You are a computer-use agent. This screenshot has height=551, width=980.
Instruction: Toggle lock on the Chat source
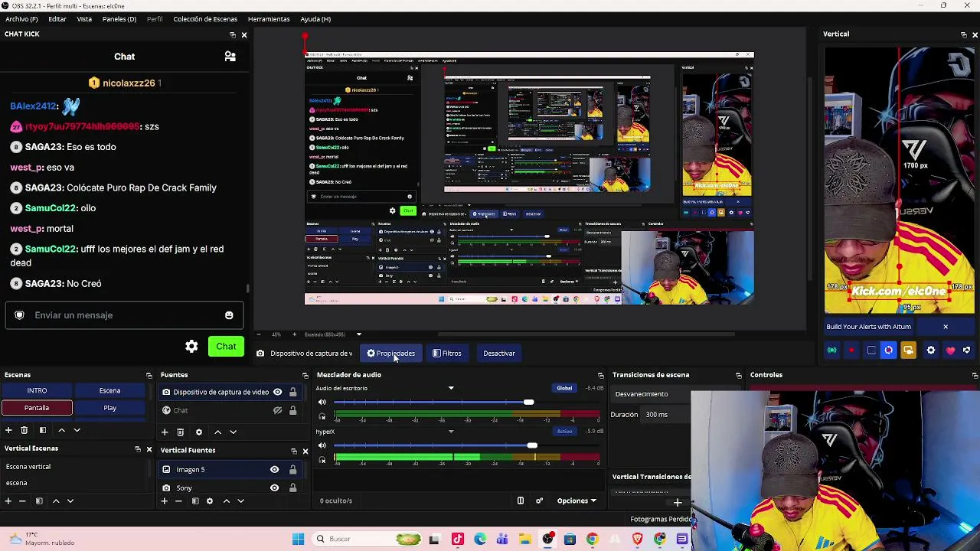point(292,410)
